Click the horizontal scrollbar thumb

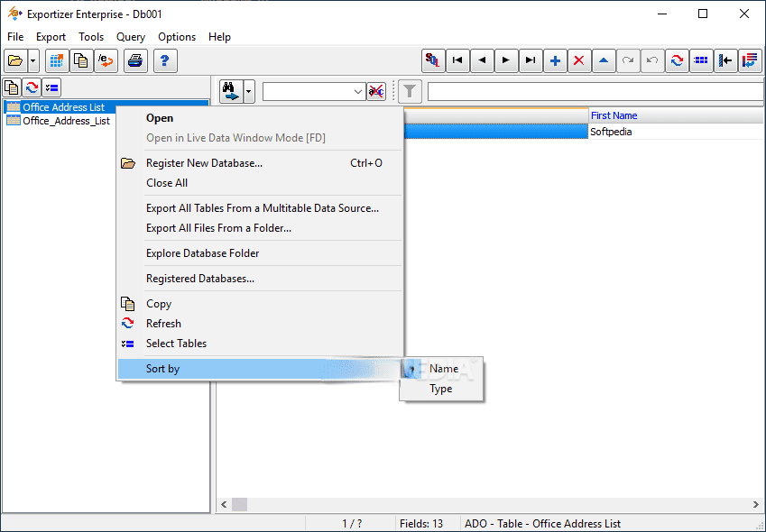pos(239,505)
